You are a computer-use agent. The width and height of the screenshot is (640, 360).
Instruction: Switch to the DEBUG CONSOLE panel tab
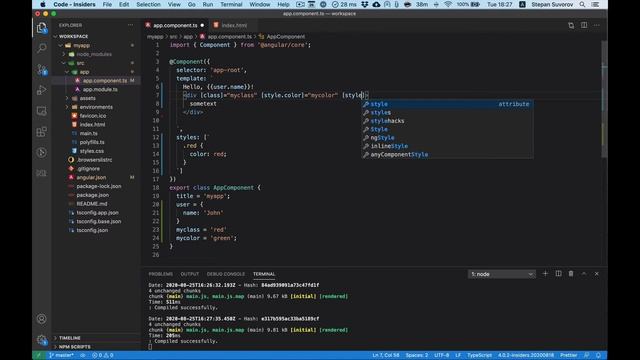click(x=226, y=274)
